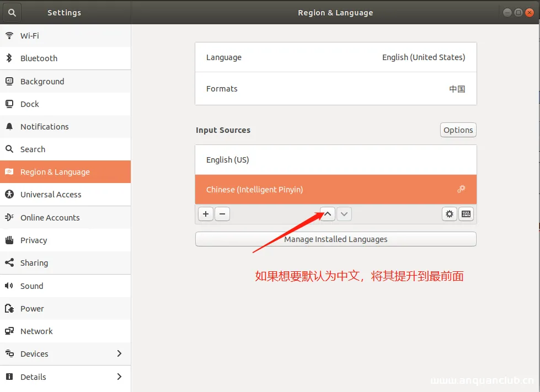Click the search icon in the header bar
Screen dimensions: 540x392
pos(12,12)
